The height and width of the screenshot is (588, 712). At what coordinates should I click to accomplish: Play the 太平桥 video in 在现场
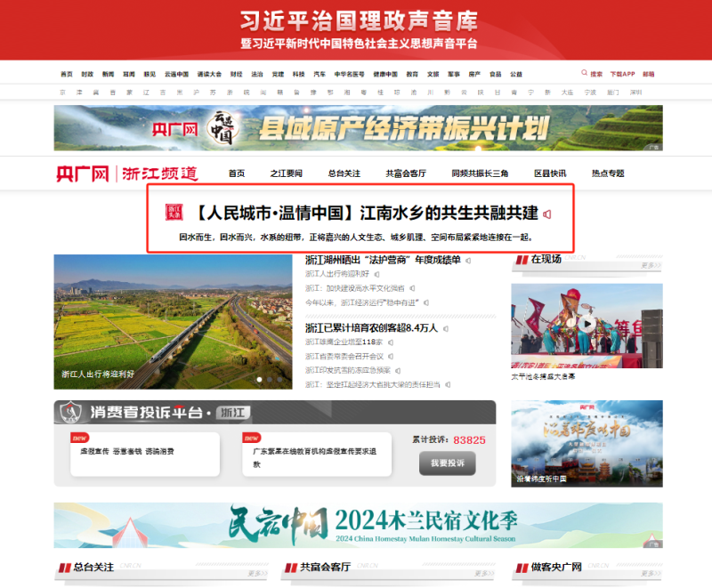click(x=587, y=324)
